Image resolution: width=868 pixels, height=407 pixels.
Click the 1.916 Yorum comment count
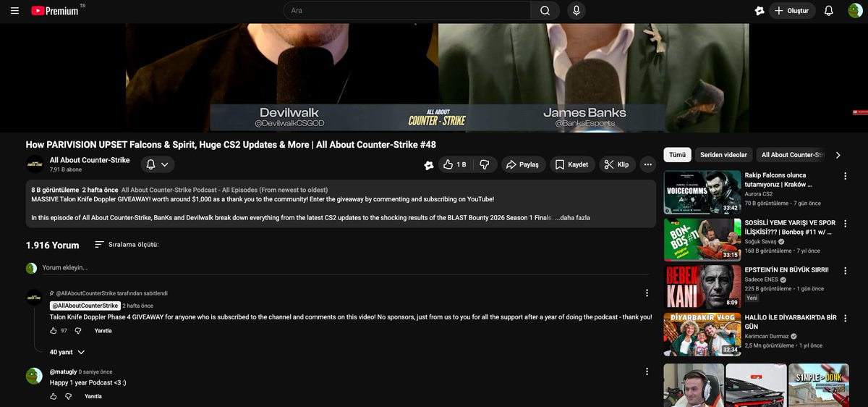click(52, 246)
